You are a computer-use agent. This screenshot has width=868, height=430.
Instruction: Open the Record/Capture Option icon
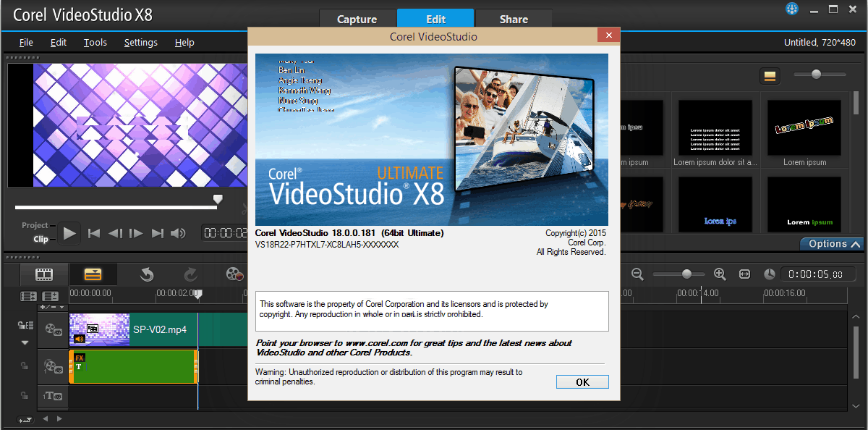click(234, 274)
